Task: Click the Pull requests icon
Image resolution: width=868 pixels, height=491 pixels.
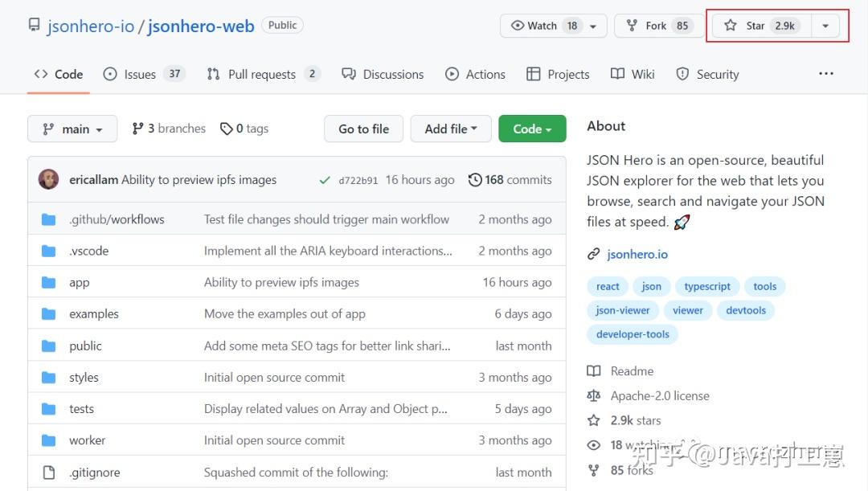Action: 213,74
